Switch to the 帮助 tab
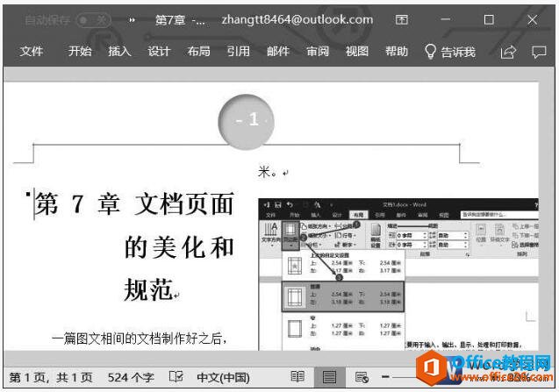559x392 pixels. (x=397, y=52)
